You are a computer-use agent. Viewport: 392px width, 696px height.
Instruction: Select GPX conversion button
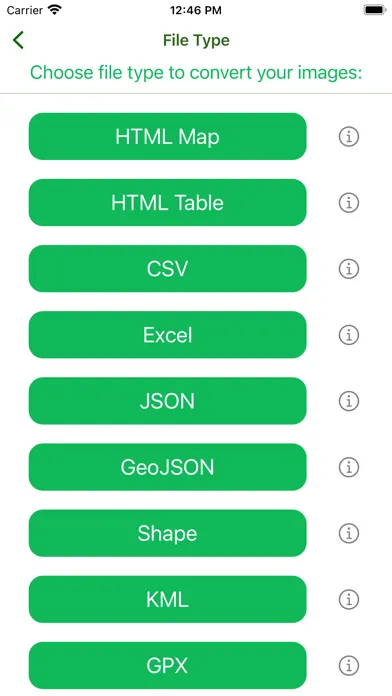[x=167, y=665]
